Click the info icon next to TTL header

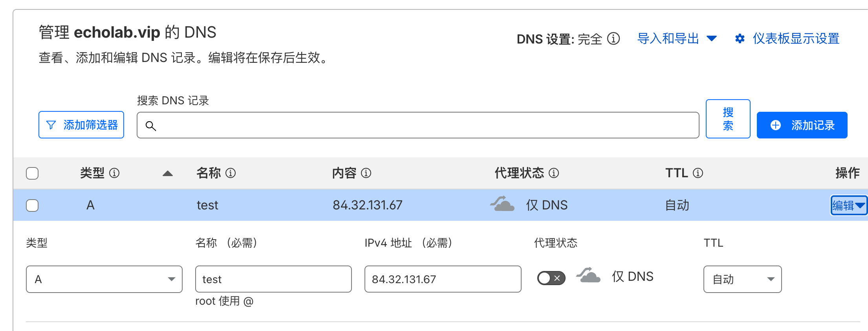click(698, 173)
